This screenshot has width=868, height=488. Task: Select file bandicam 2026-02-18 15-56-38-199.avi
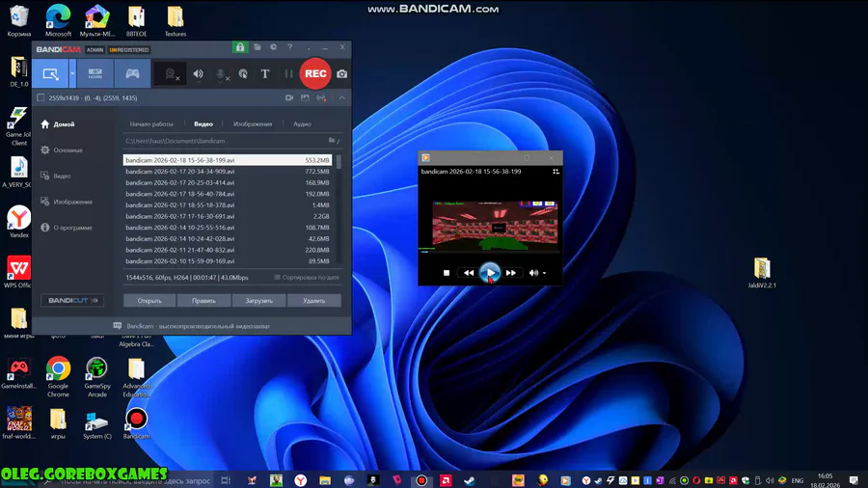[227, 160]
